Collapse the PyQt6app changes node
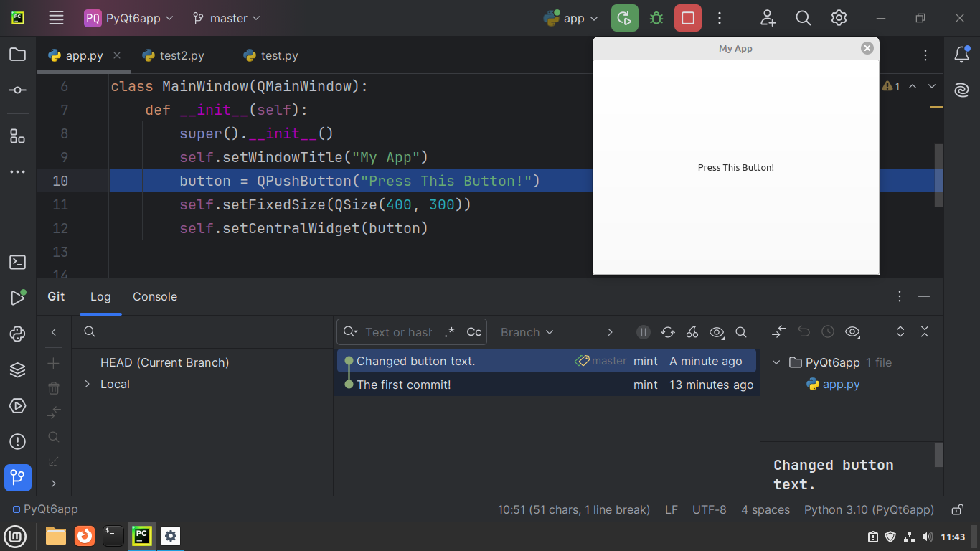980x551 pixels. 776,363
